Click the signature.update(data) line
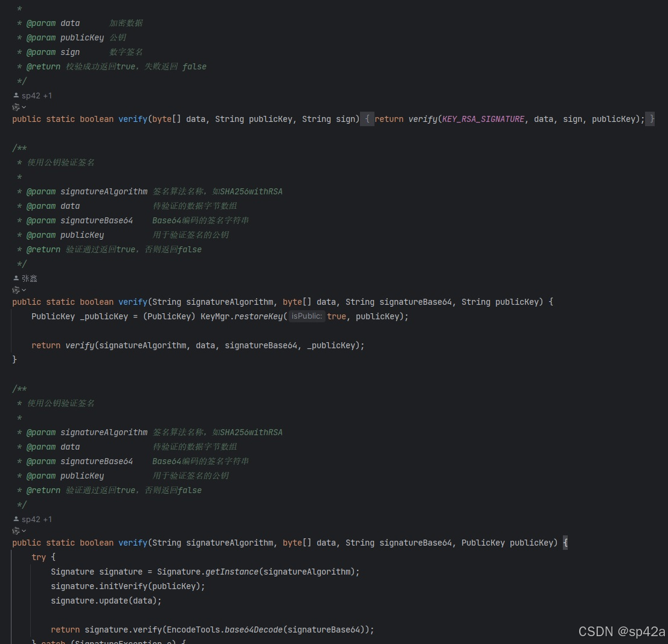 [x=106, y=601]
